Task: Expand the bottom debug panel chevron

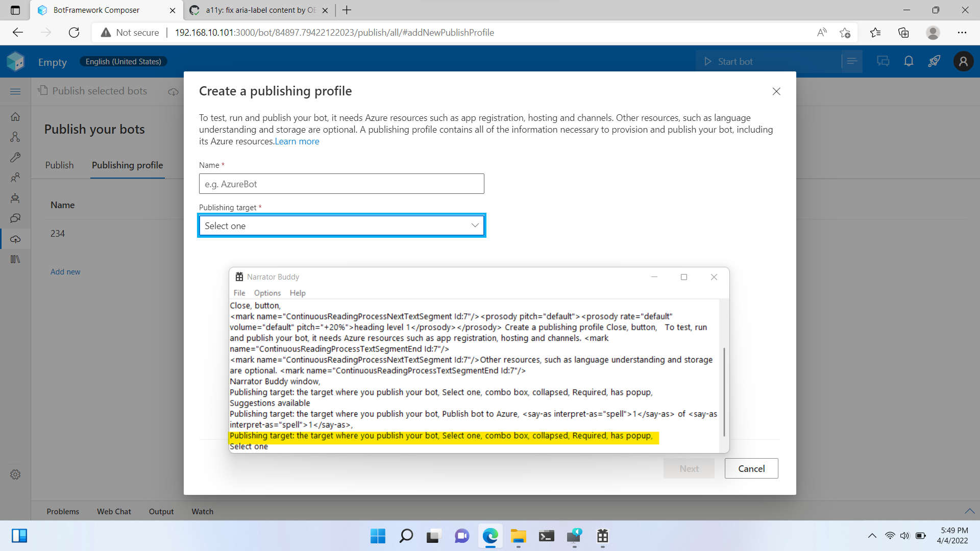Action: tap(969, 511)
